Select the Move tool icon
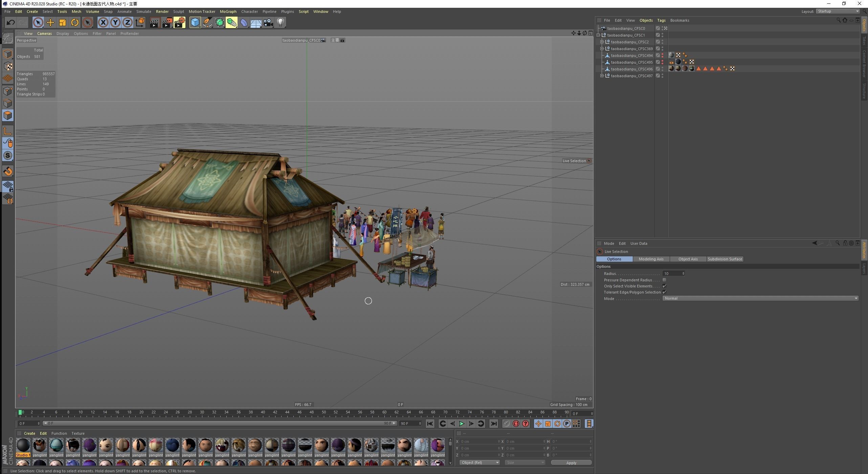Screen dimensions: 868x474 50,23
